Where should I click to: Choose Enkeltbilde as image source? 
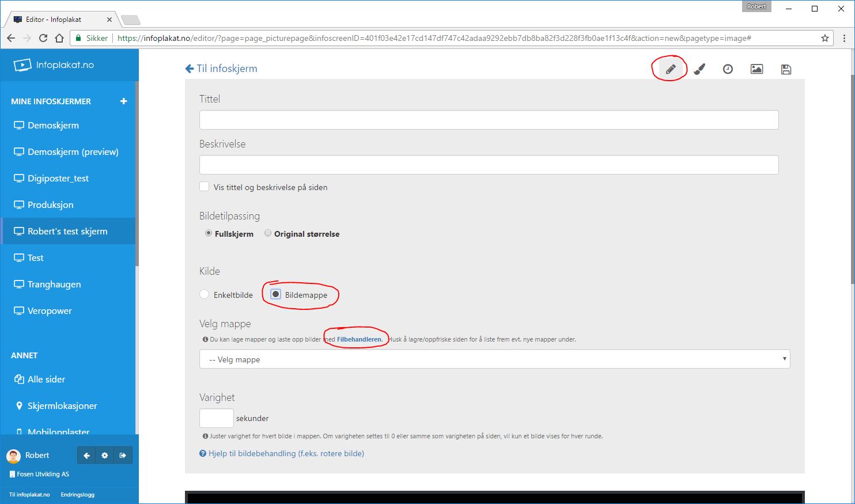click(205, 294)
